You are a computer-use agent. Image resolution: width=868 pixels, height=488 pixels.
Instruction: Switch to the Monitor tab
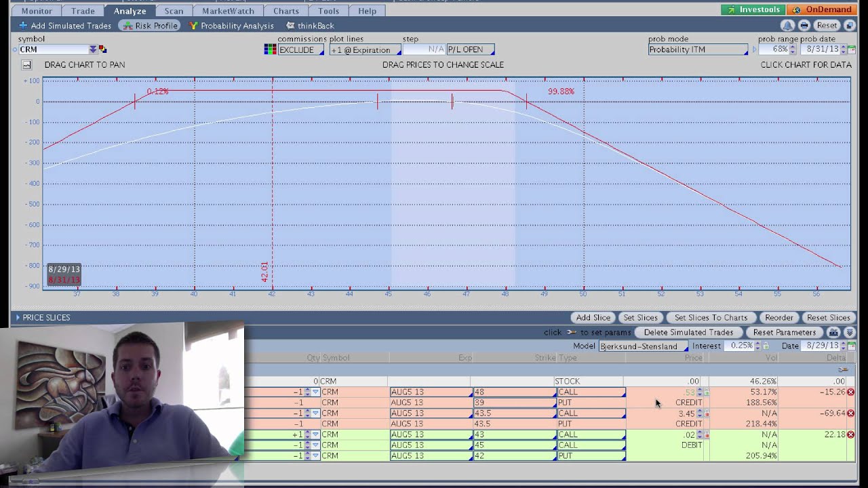[37, 11]
